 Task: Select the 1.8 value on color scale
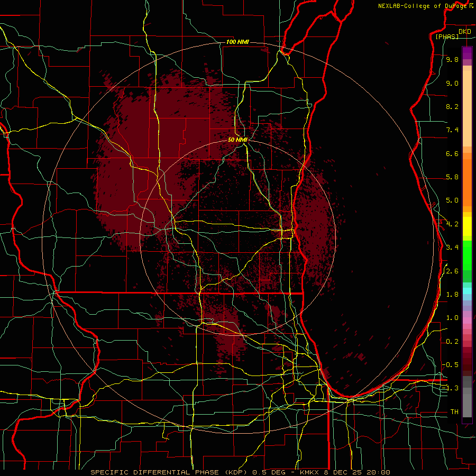pos(452,295)
